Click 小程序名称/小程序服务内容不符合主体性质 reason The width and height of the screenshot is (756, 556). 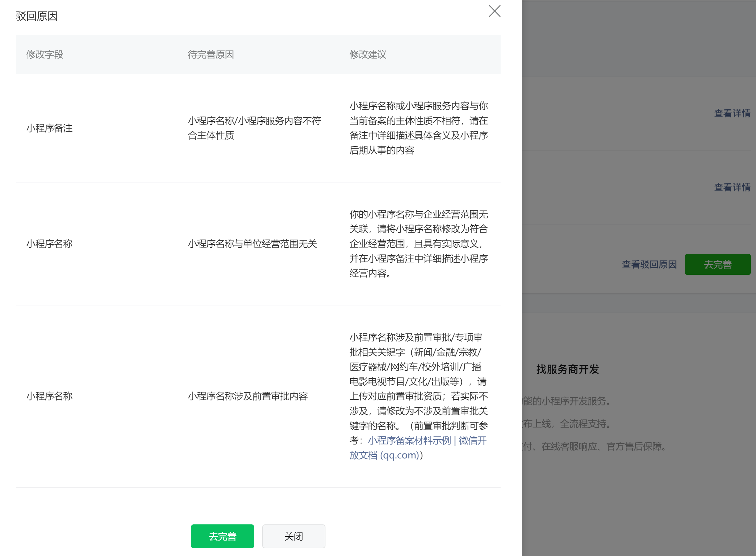pyautogui.click(x=254, y=128)
